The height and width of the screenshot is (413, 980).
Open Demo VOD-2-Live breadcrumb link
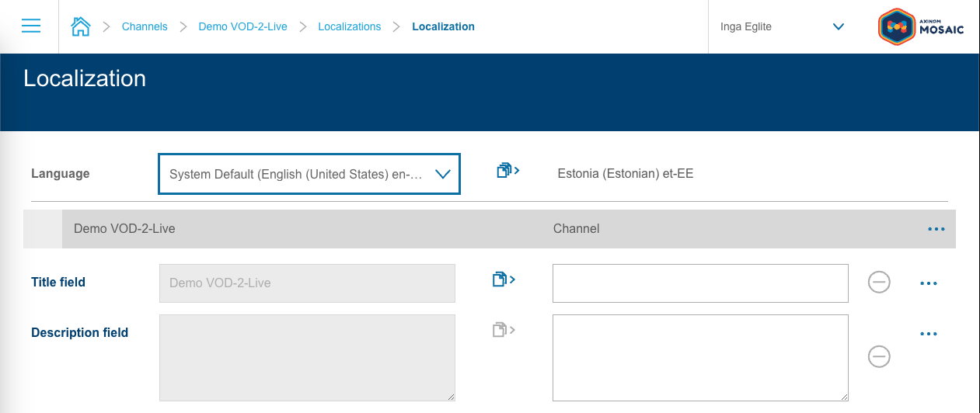(242, 26)
